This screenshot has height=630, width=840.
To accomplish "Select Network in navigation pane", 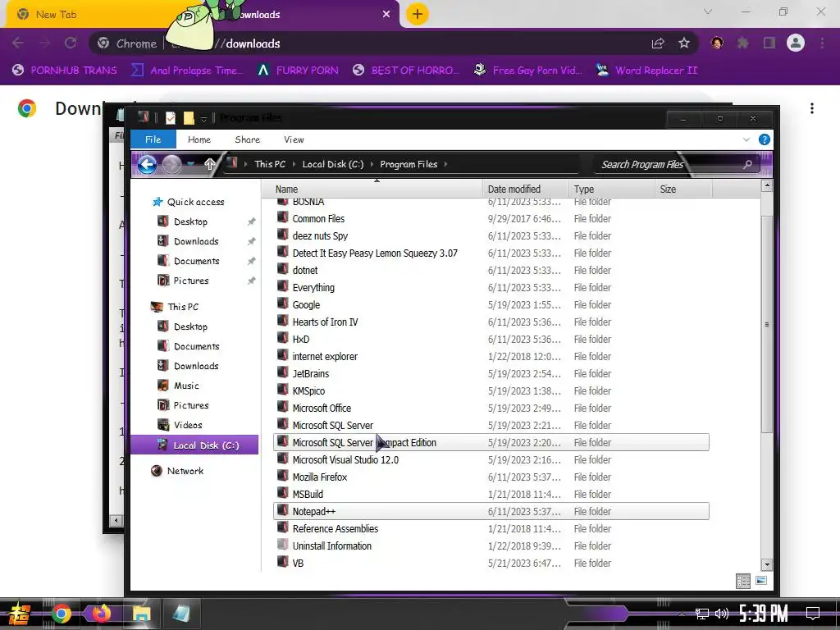I will (185, 471).
